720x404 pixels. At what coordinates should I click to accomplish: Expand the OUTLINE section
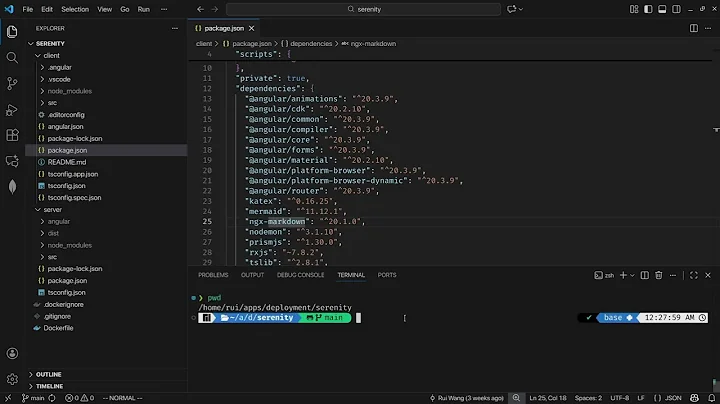(x=48, y=375)
